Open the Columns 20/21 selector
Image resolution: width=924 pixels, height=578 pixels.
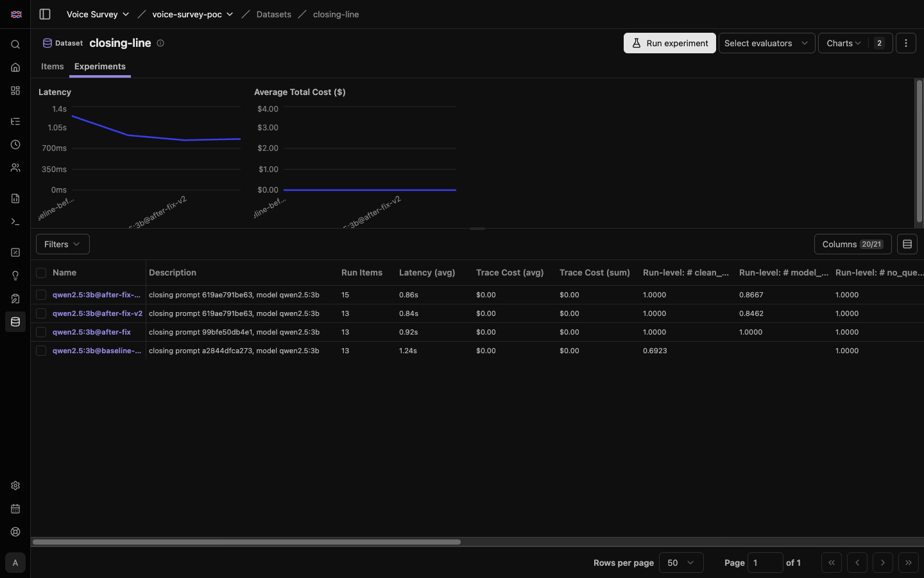coord(853,244)
